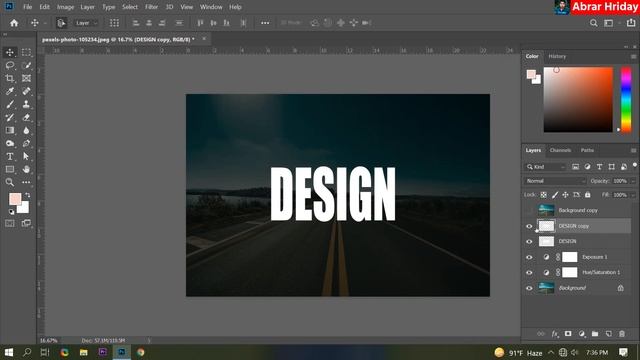Select the Zoom tool
Screen dimensions: 640x360
(x=10, y=182)
